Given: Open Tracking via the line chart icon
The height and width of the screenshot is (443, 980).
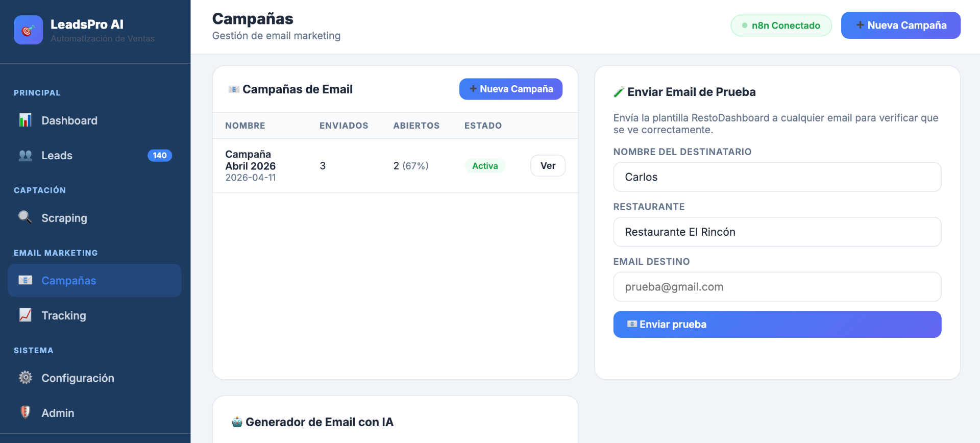Looking at the screenshot, I should tap(26, 315).
